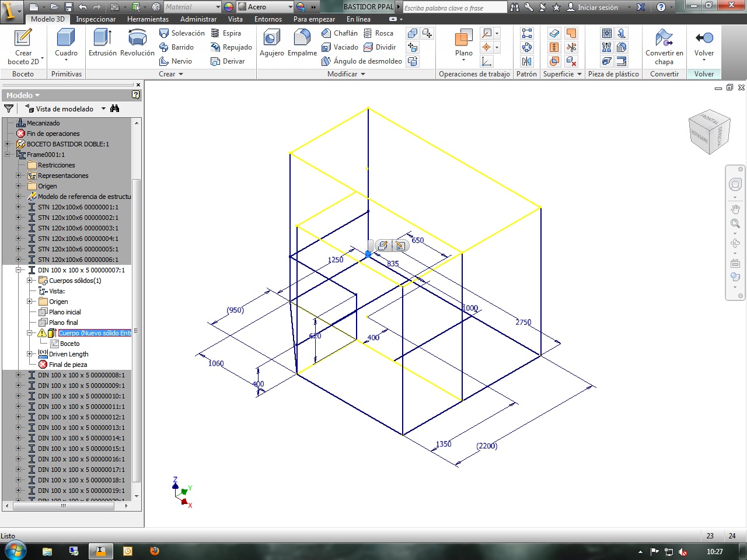Start a new 2D sketch with Crear boceto 2D
The image size is (747, 560).
(x=23, y=47)
